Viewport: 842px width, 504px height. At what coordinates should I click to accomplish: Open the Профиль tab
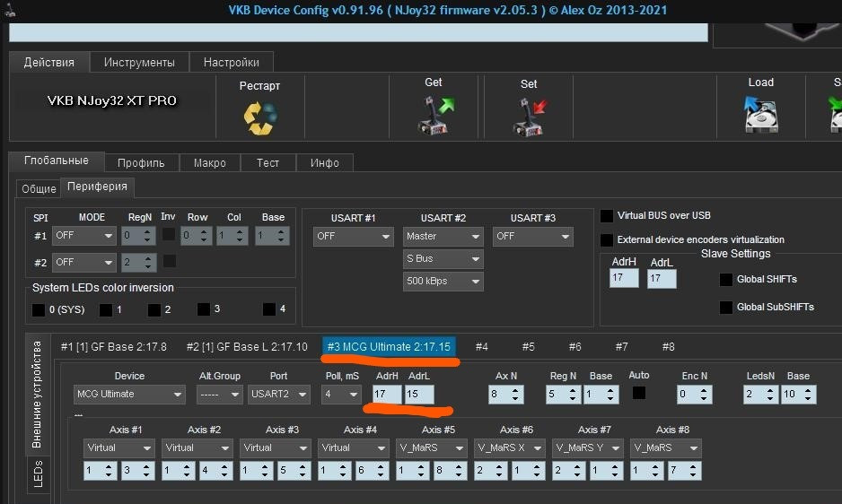pos(141,163)
